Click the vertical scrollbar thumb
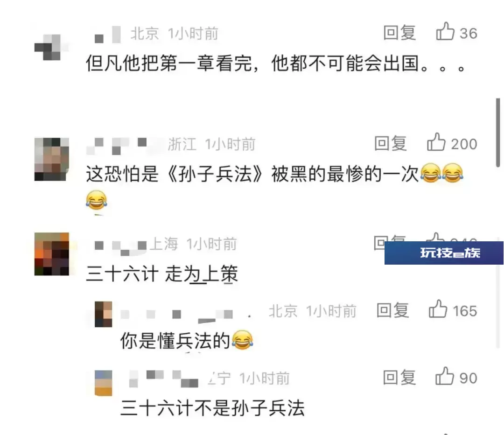 pos(498,133)
